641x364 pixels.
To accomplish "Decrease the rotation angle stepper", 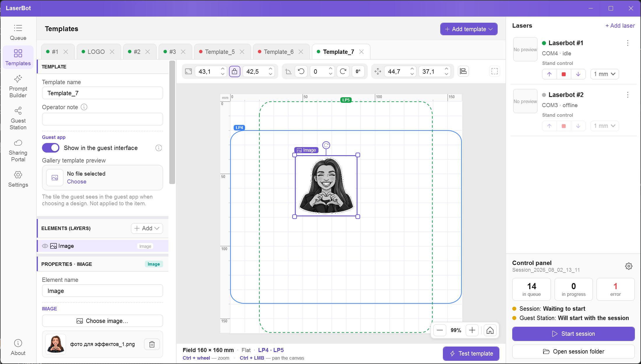I will pos(330,74).
